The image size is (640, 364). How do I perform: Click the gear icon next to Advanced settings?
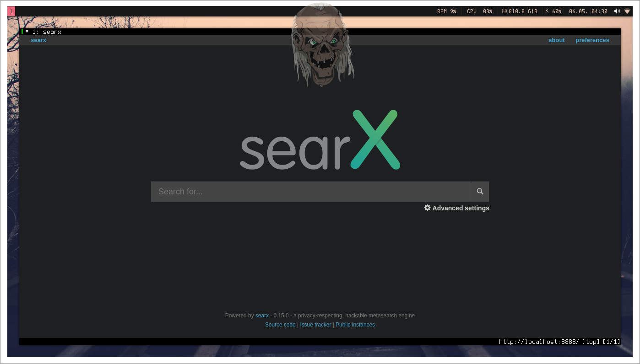[427, 208]
